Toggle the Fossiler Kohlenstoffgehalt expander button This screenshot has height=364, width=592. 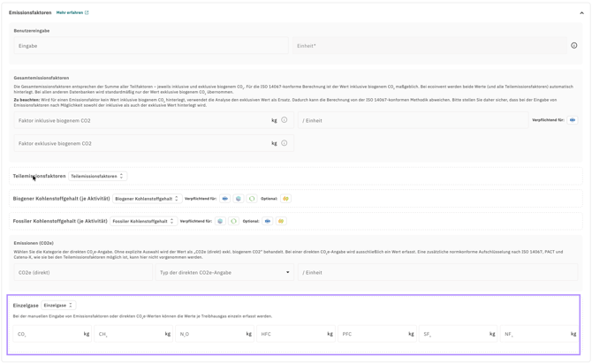(x=143, y=221)
